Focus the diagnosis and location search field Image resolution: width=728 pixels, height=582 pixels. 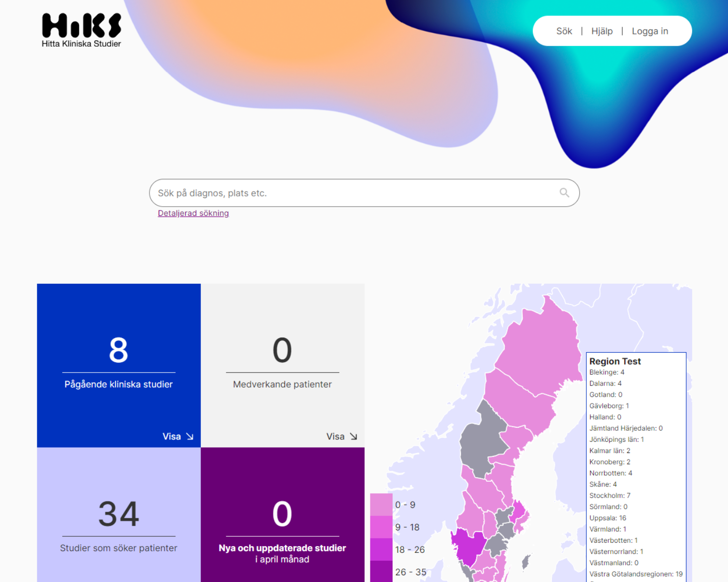point(354,193)
